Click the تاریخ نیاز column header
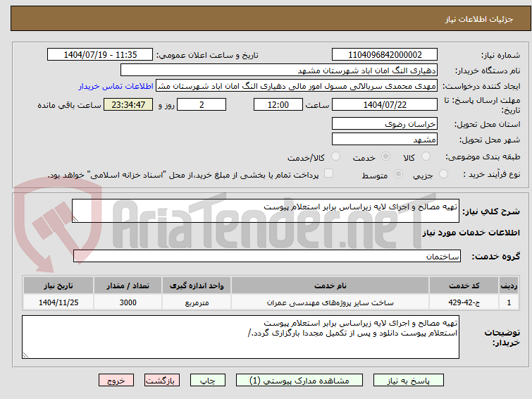Viewport: 532px width, 399px height. click(x=58, y=286)
